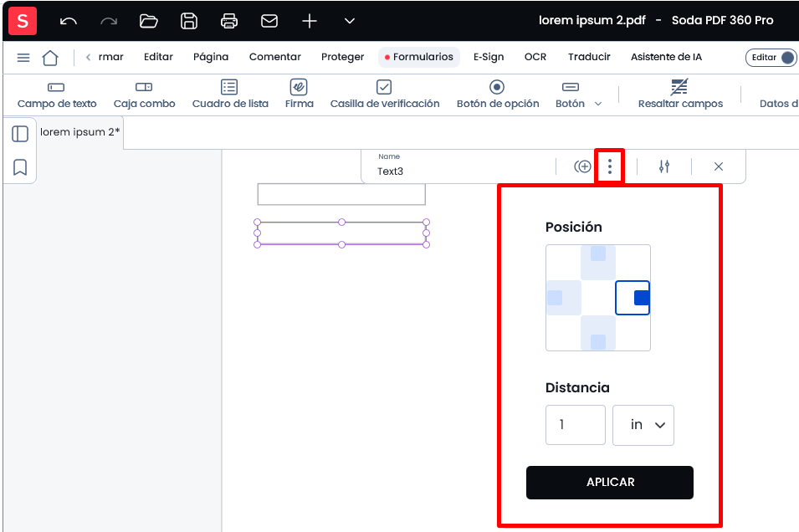
Task: Open the E-Sign tab
Action: click(x=489, y=57)
